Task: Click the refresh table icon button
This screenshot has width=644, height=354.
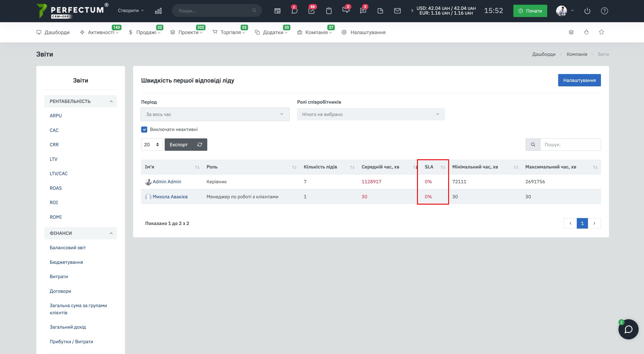Action: coord(200,144)
